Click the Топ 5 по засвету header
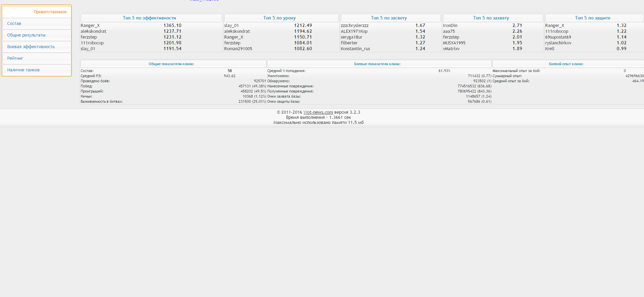The height and width of the screenshot is (297, 644). [x=389, y=18]
